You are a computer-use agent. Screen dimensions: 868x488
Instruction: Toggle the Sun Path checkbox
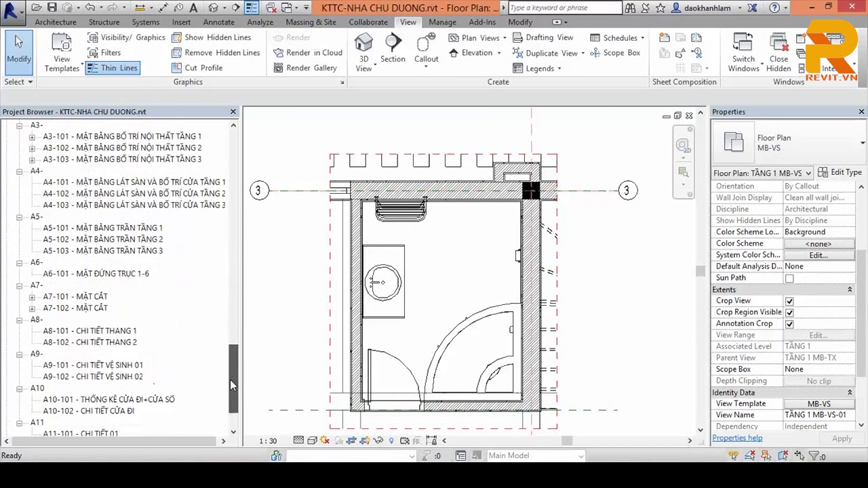coord(789,279)
